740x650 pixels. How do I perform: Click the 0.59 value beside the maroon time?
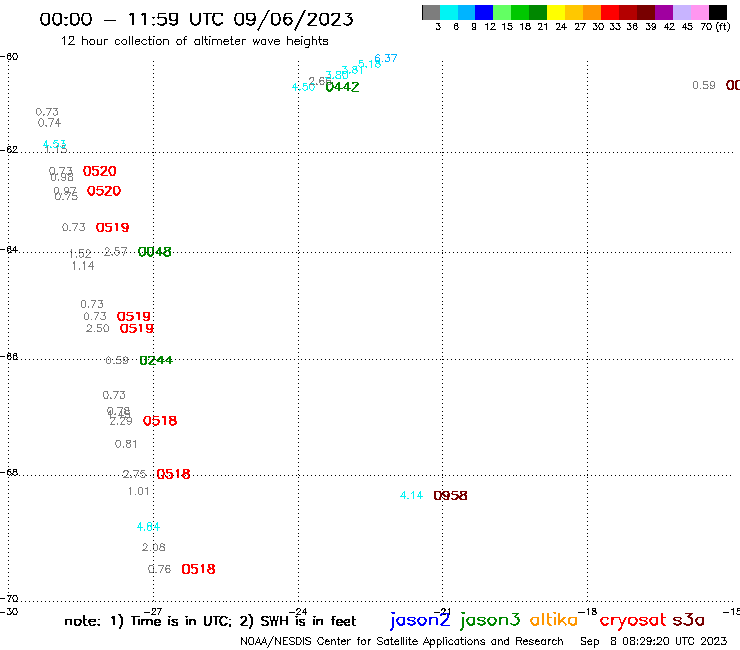(x=704, y=85)
